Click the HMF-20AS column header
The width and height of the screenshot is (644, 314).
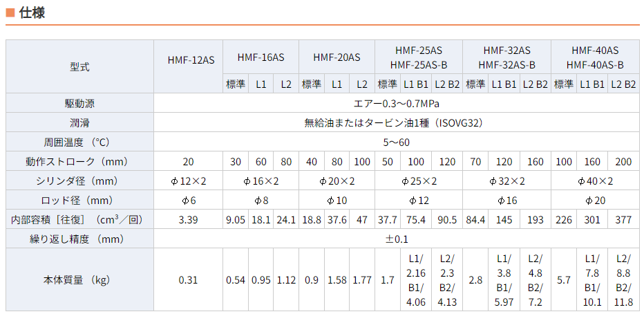click(x=336, y=57)
